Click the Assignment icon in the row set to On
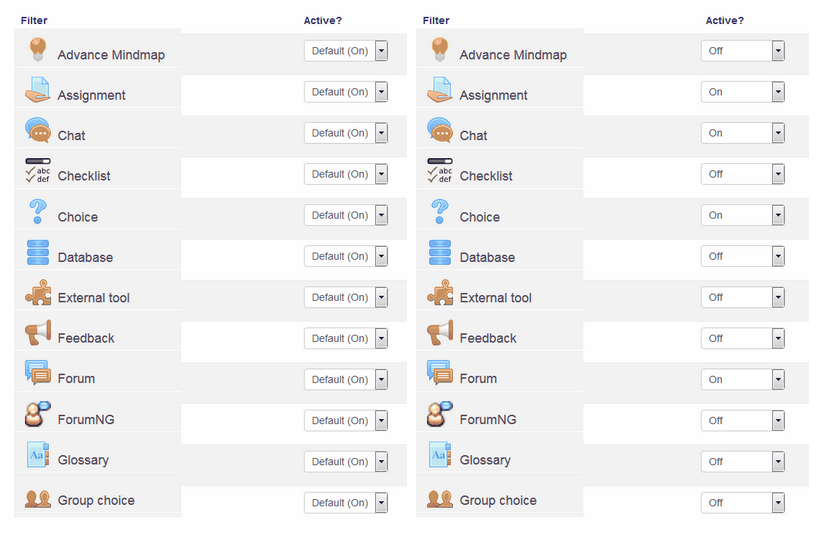 coord(440,90)
